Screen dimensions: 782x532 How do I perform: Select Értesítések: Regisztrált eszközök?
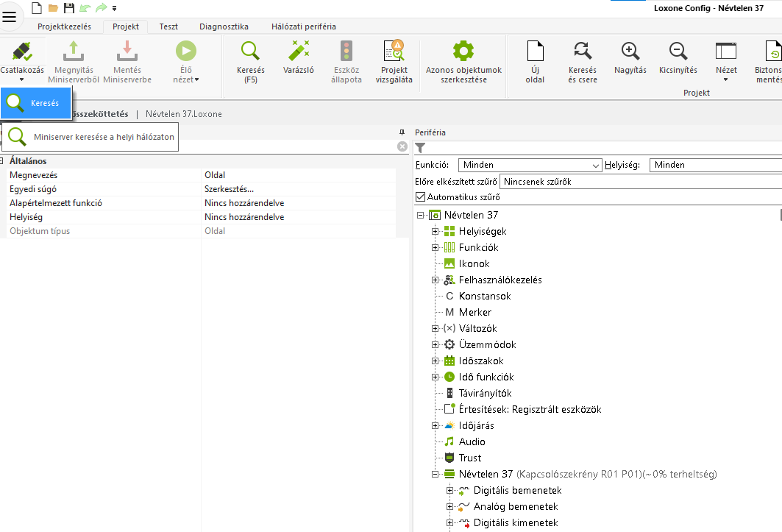click(x=530, y=409)
